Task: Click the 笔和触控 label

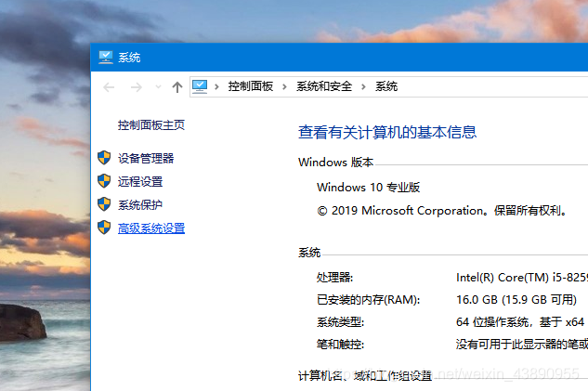Action: pos(340,344)
